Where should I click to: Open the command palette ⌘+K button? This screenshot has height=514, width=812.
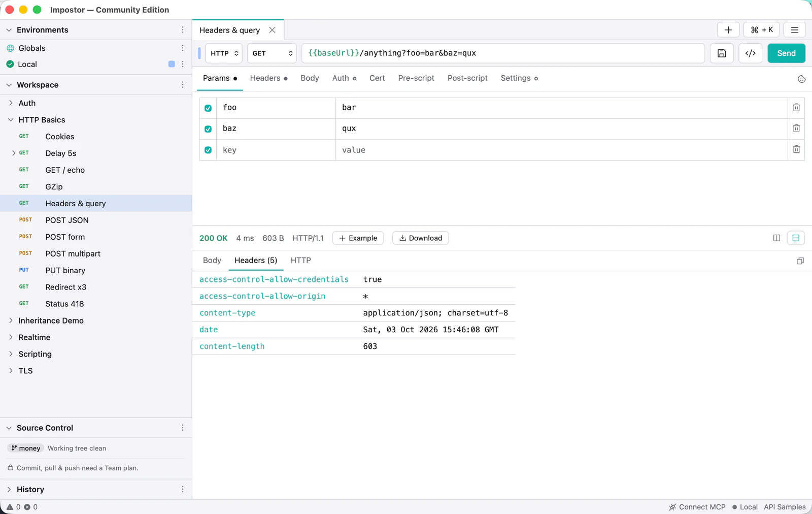(761, 30)
